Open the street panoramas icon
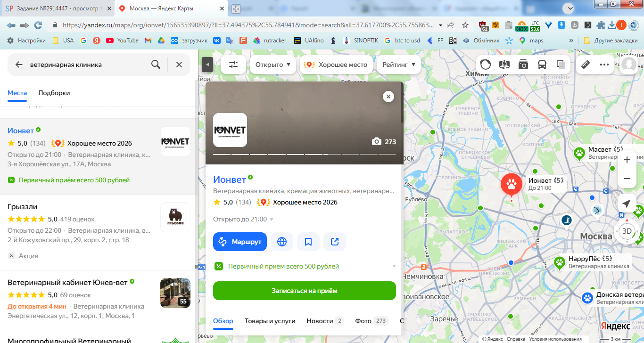 tap(504, 65)
